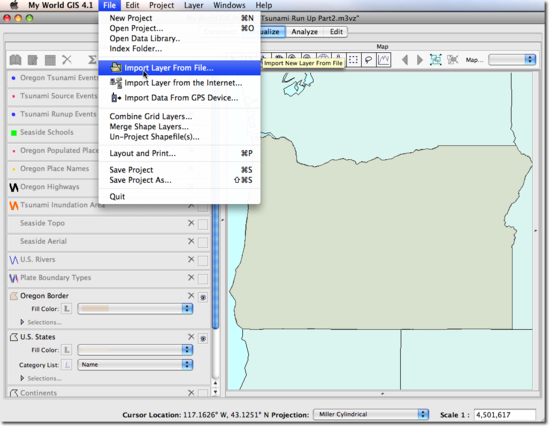Click the edit layer notes icon
550x427 pixels.
coord(33,60)
